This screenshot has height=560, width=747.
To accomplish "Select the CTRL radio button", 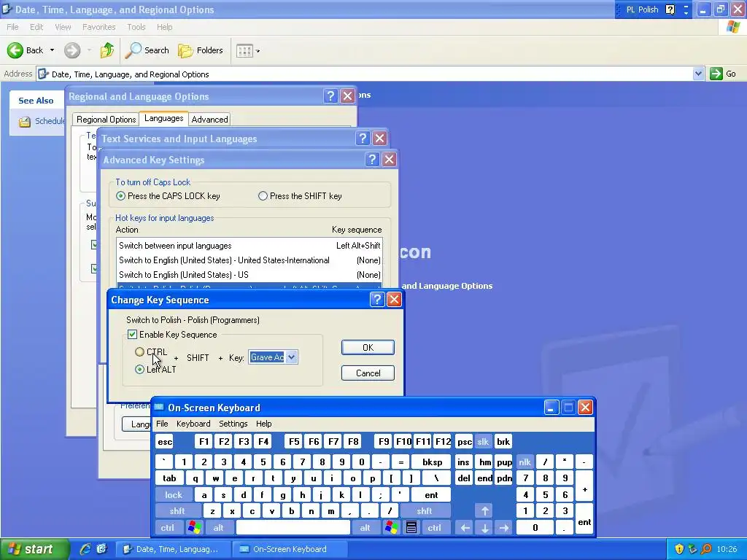I will [x=139, y=352].
